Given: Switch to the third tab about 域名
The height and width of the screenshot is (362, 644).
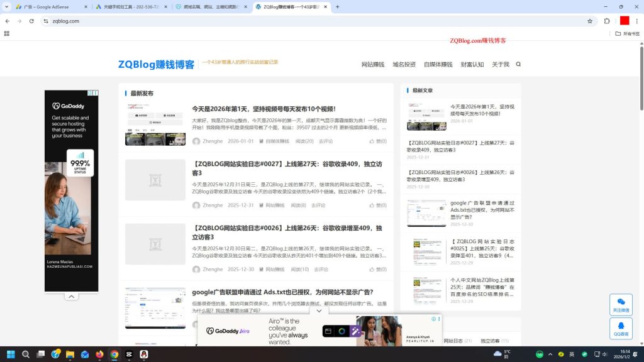Looking at the screenshot, I should click(x=211, y=6).
